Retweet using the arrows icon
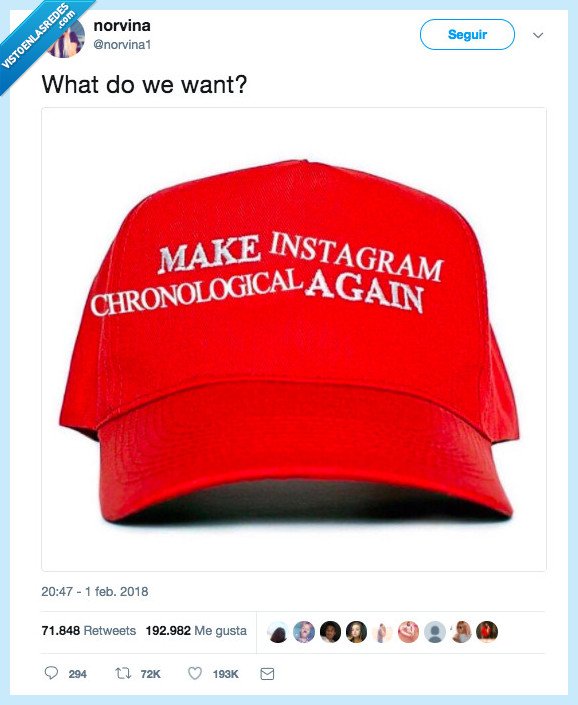 123,674
